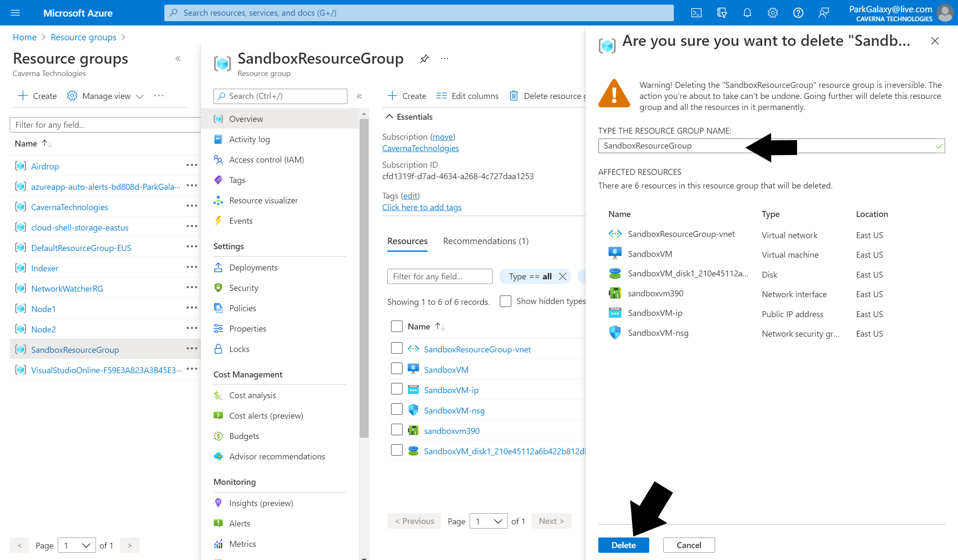Open the hamburger portal menu
958x560 pixels.
point(15,13)
